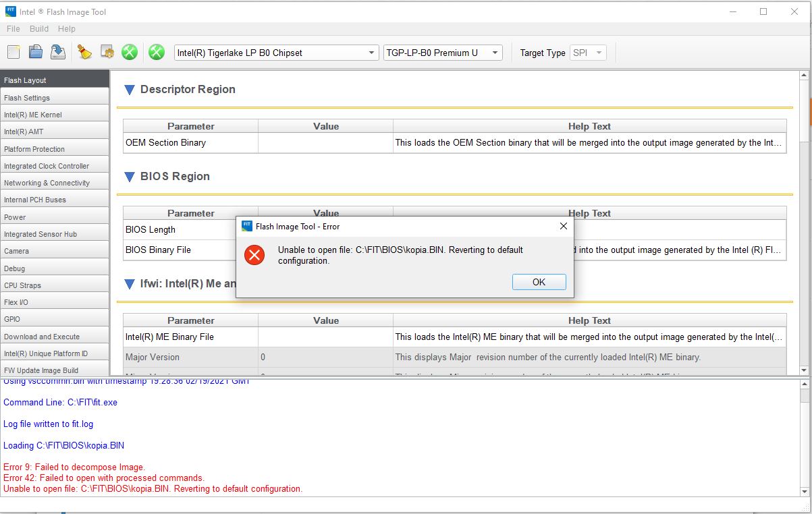Open the TGP-LP-B0 Premium U SKU dropdown

tap(443, 53)
